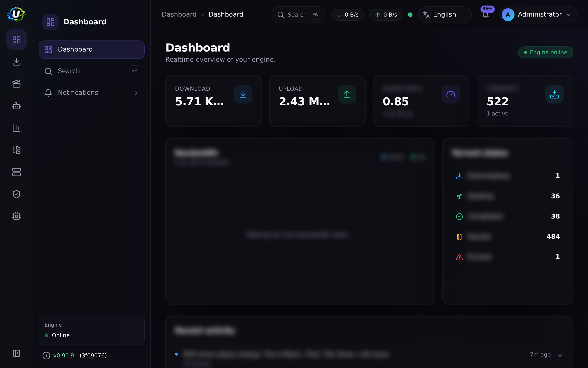
Task: Open the dashboard grid icon in left rail
Action: pos(17,39)
